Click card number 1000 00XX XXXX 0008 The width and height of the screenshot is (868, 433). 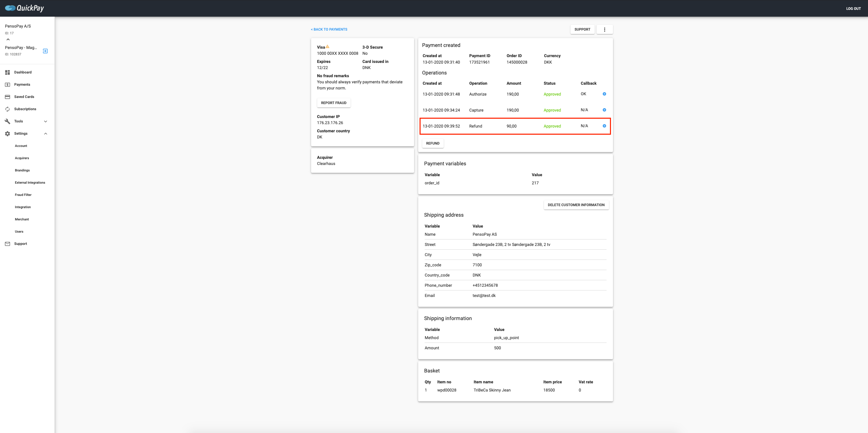[338, 53]
